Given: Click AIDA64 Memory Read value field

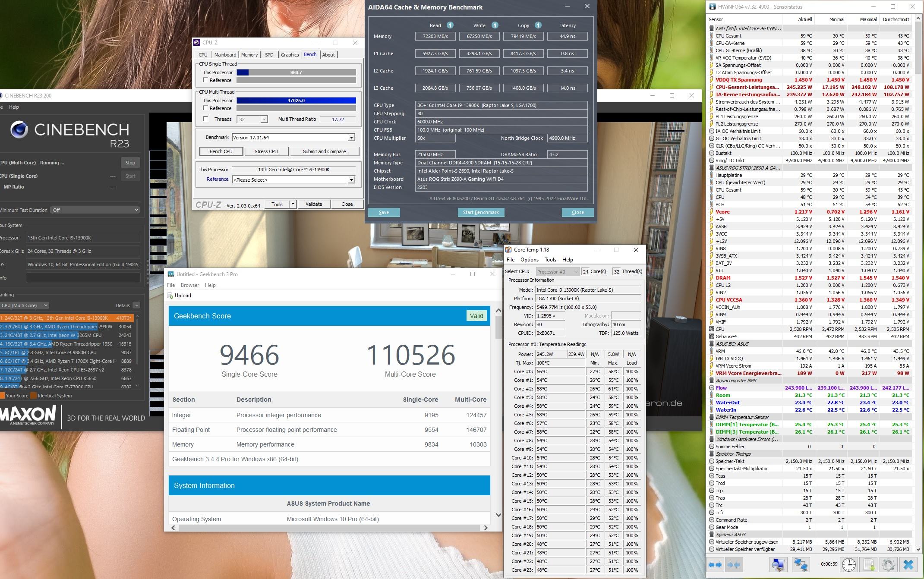Looking at the screenshot, I should (x=435, y=36).
